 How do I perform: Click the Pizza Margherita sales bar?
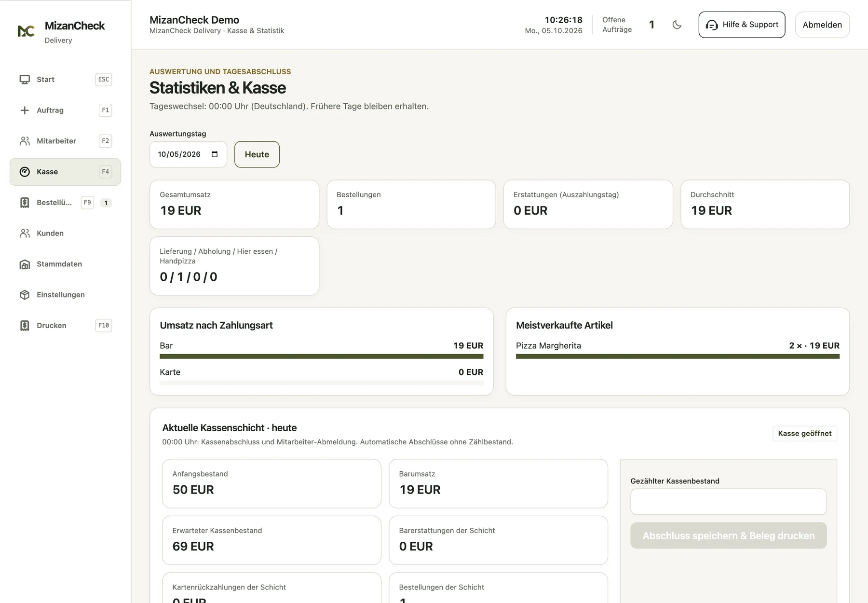click(x=678, y=356)
